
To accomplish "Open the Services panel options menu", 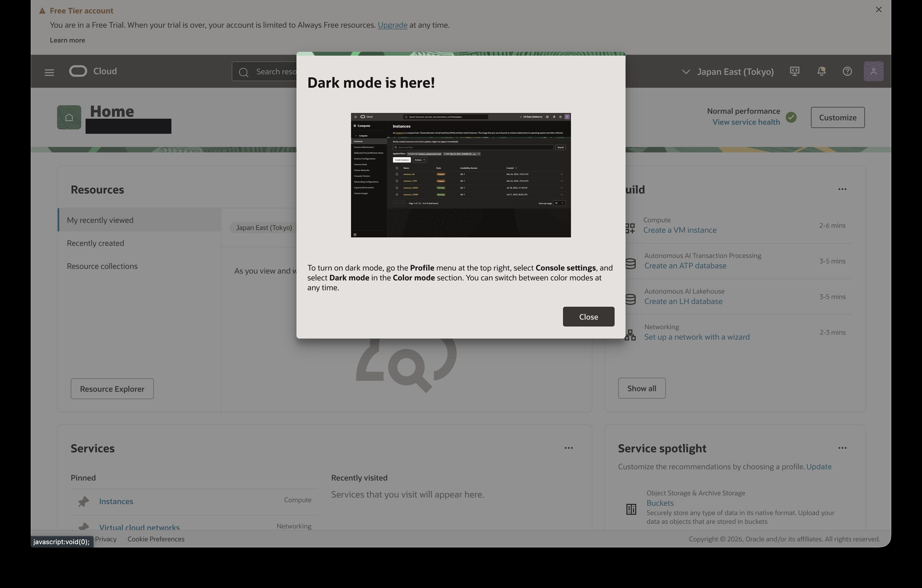I will tap(569, 448).
